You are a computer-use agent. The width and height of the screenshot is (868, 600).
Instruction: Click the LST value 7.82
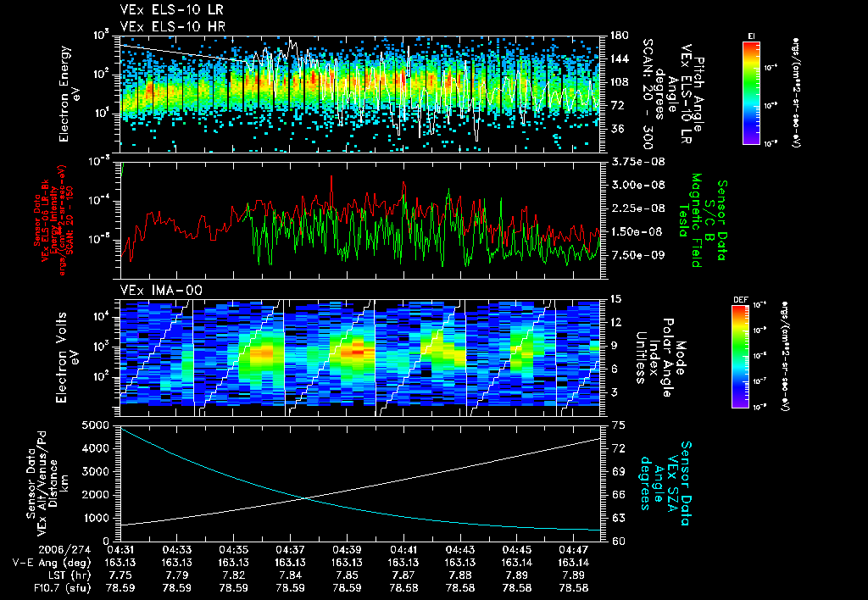[234, 576]
